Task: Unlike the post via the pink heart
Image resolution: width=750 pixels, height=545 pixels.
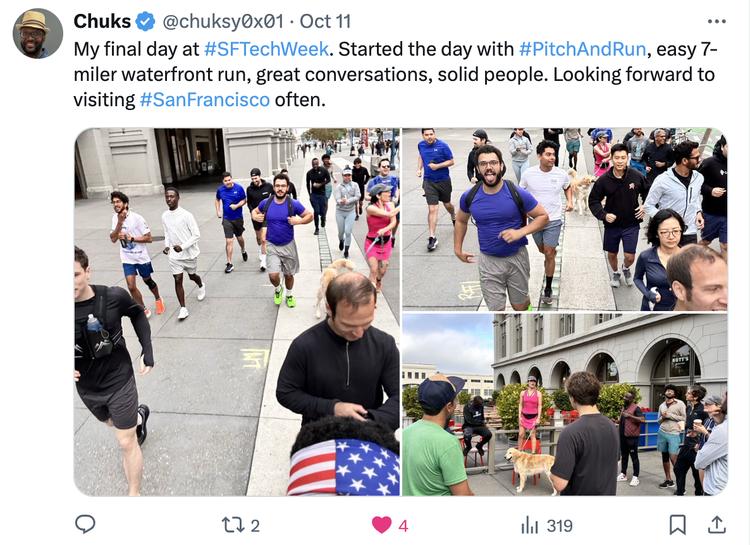Action: pyautogui.click(x=381, y=525)
